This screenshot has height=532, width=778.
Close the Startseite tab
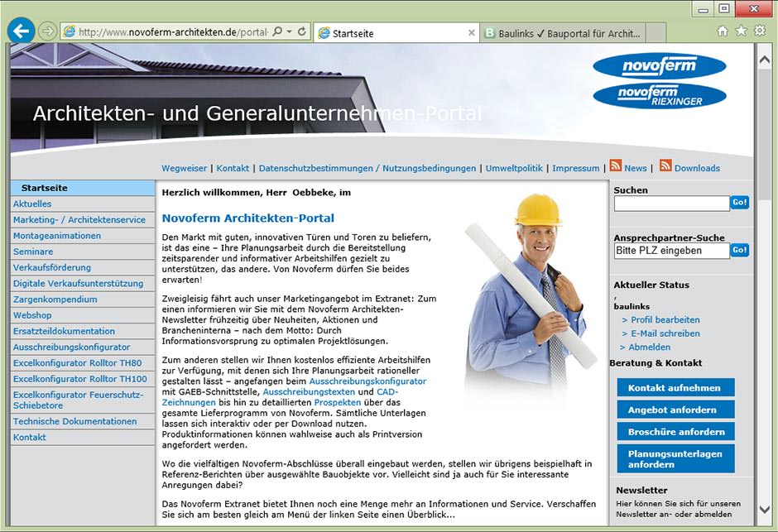click(x=472, y=33)
